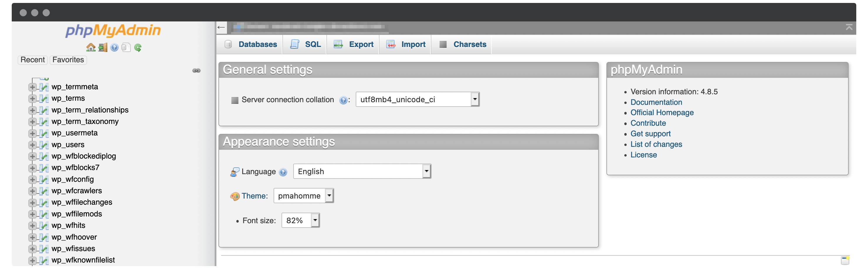
Task: Click the console icon at bottom right
Action: pyautogui.click(x=845, y=260)
